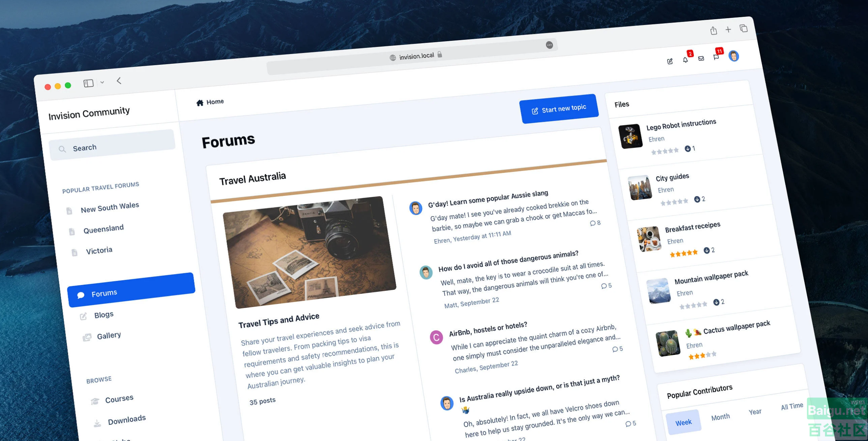Click Charles' purple C avatar
The height and width of the screenshot is (441, 868).
[436, 337]
